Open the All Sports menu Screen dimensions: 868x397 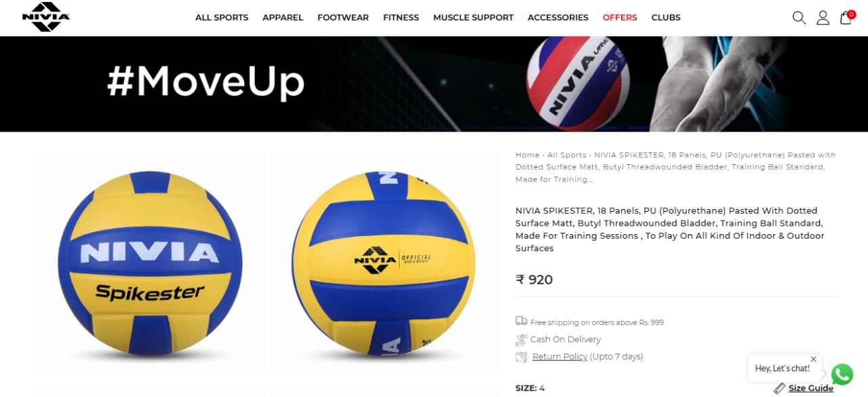click(222, 18)
